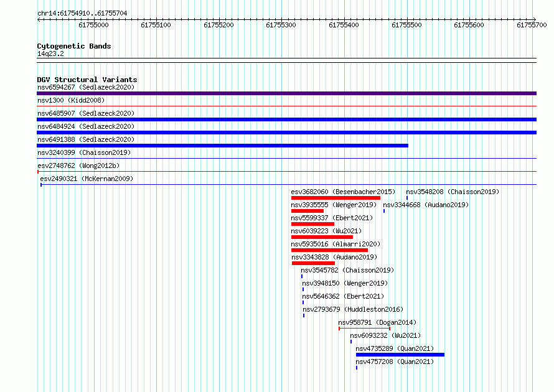
Task: Open variant esv3682060 (Besenbacher2015) label
Action: tap(343, 192)
